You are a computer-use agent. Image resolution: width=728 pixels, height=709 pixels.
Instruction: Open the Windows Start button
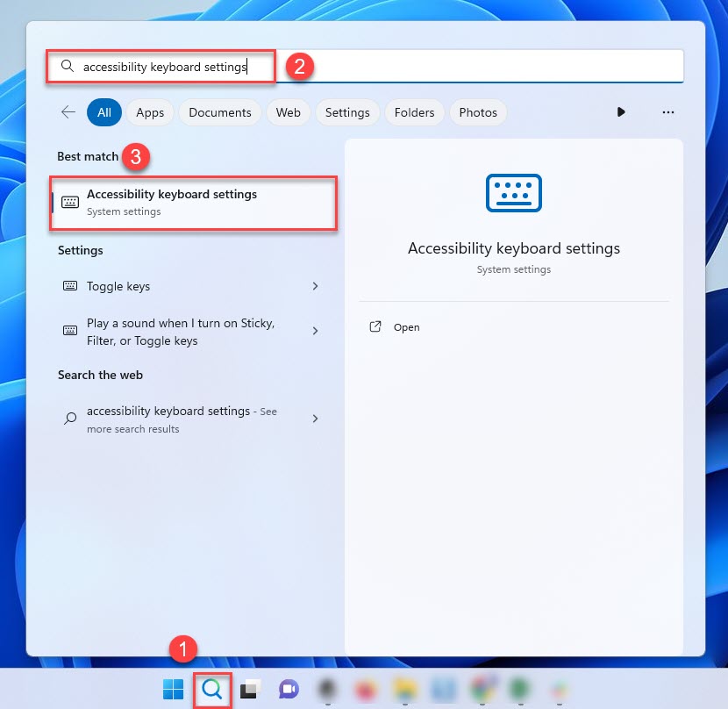(173, 689)
